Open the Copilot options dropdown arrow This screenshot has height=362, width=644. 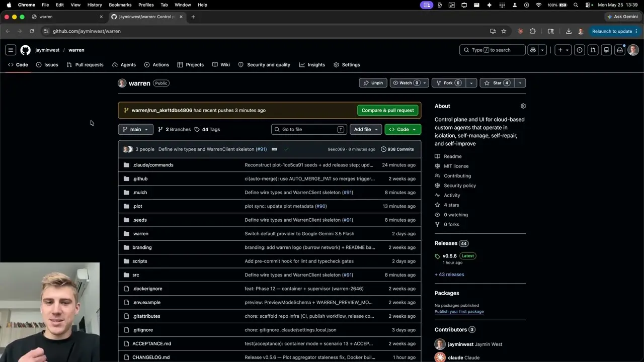542,50
